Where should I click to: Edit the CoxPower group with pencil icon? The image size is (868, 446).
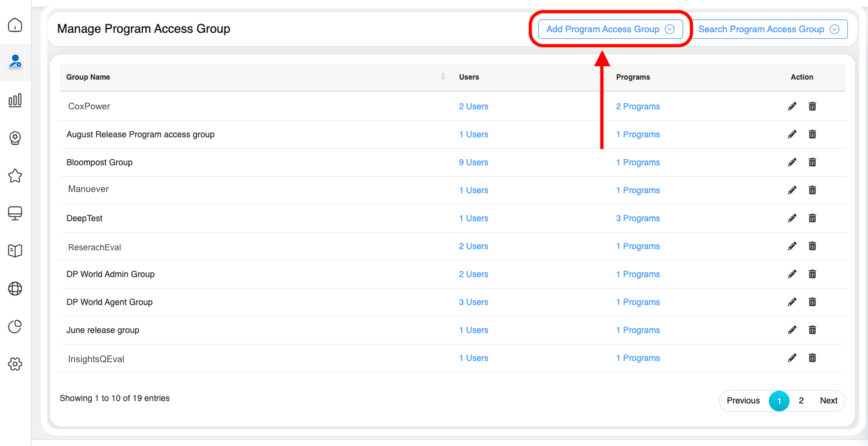tap(792, 106)
